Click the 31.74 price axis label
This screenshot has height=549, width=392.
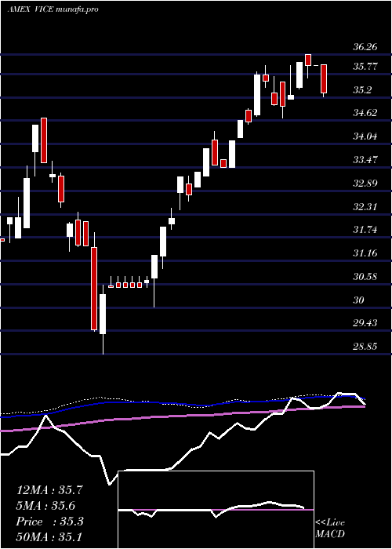[365, 229]
